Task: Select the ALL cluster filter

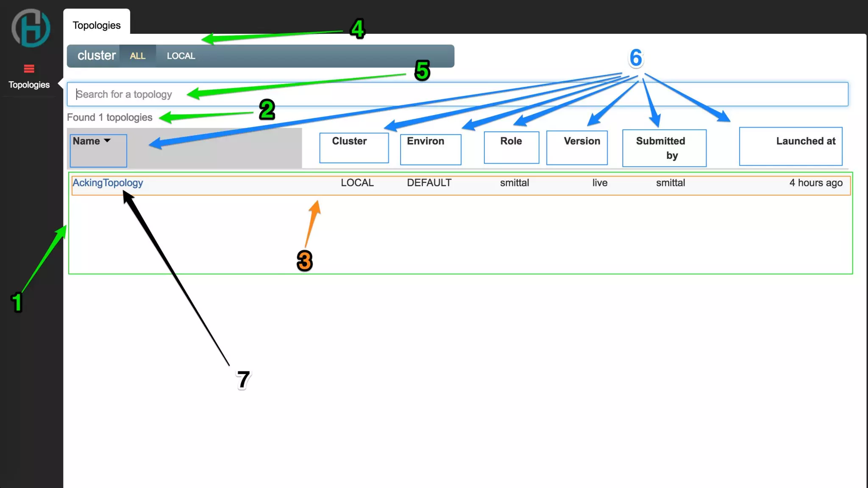Action: coord(137,56)
